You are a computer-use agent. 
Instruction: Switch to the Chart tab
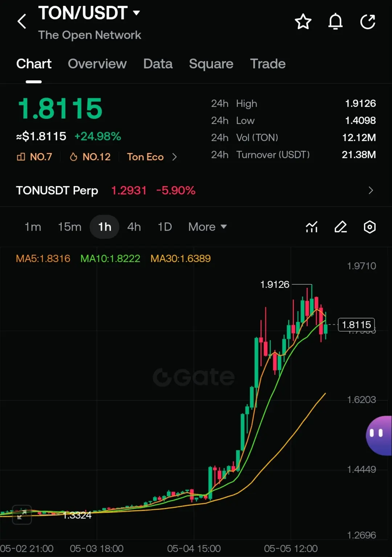tap(34, 64)
